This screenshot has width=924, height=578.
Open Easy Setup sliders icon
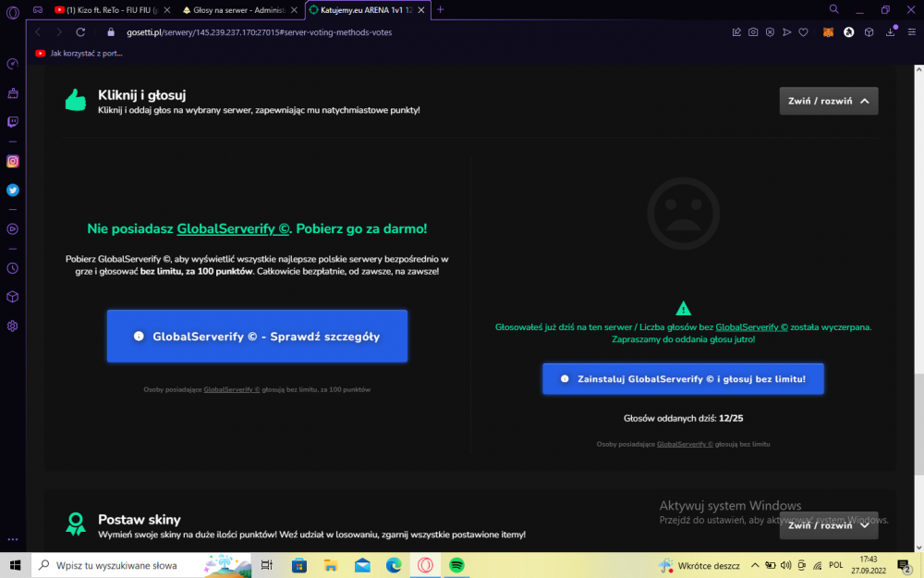(x=911, y=32)
